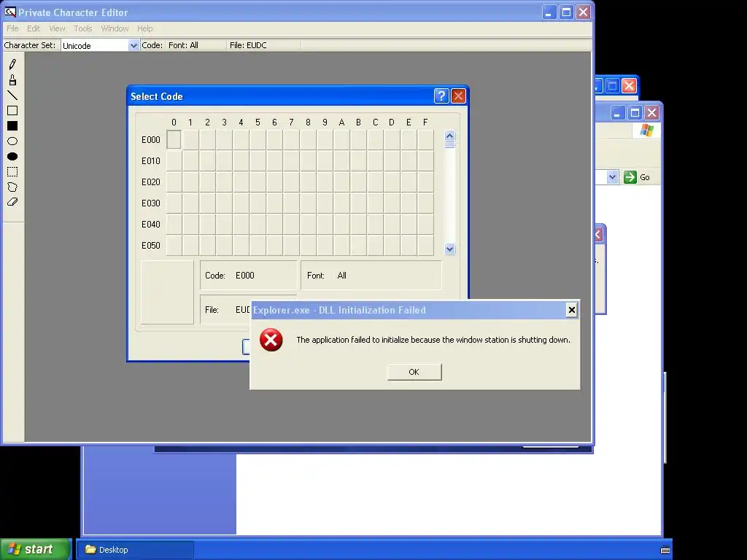The image size is (747, 560).
Task: Select the Freeform Selection tool
Action: coord(12,187)
